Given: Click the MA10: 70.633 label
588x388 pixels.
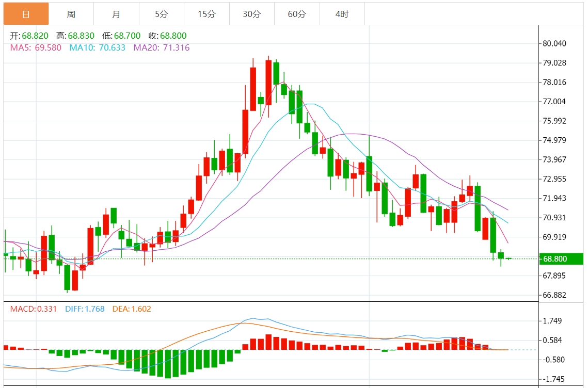Looking at the screenshot, I should click(x=97, y=47).
